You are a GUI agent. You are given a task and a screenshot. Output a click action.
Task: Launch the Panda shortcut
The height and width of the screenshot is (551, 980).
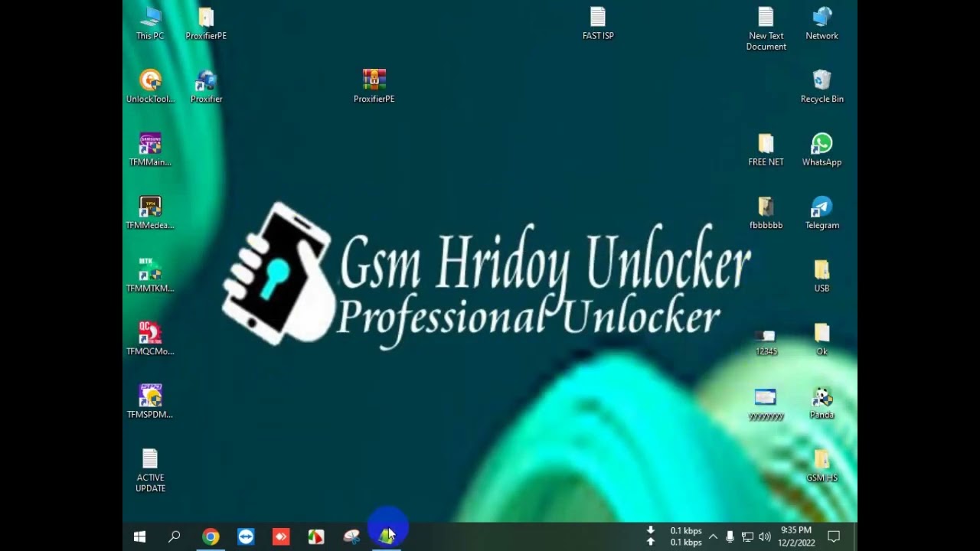(822, 402)
